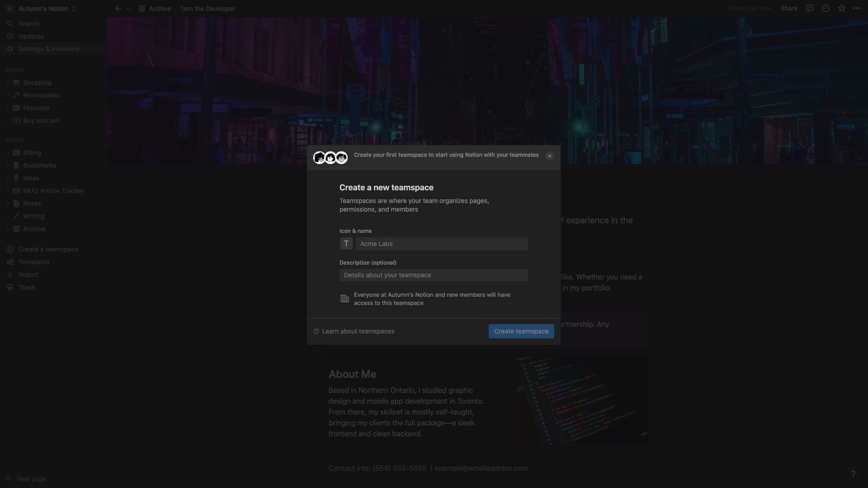This screenshot has width=868, height=488.
Task: Click the Writing pencil icon
Action: pos(16,216)
